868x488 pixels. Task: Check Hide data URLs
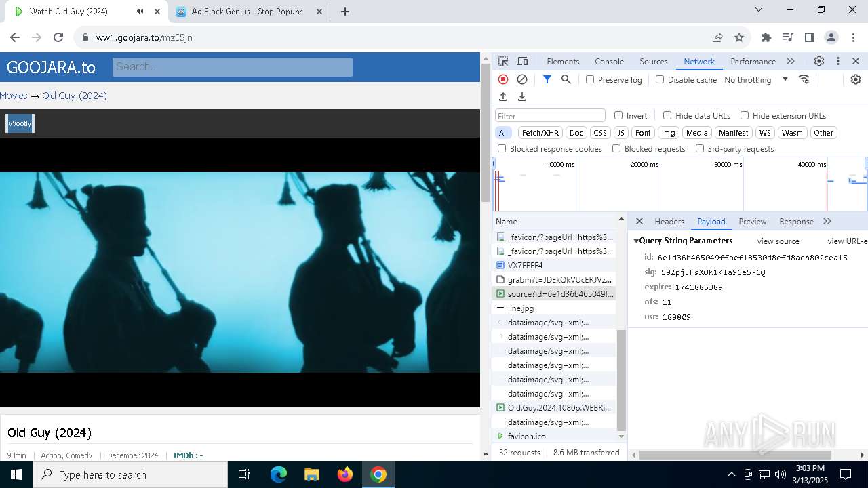point(667,115)
